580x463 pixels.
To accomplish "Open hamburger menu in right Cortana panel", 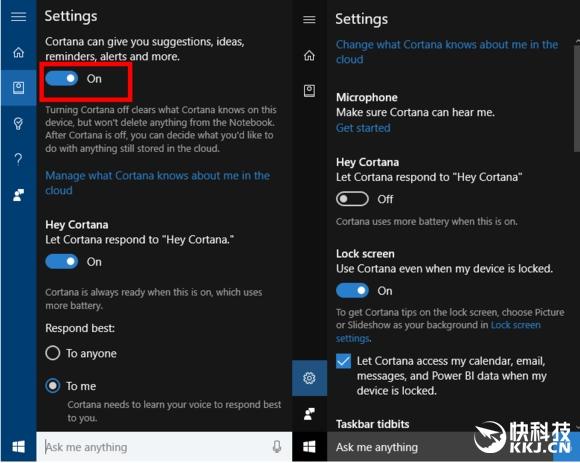I will click(309, 19).
